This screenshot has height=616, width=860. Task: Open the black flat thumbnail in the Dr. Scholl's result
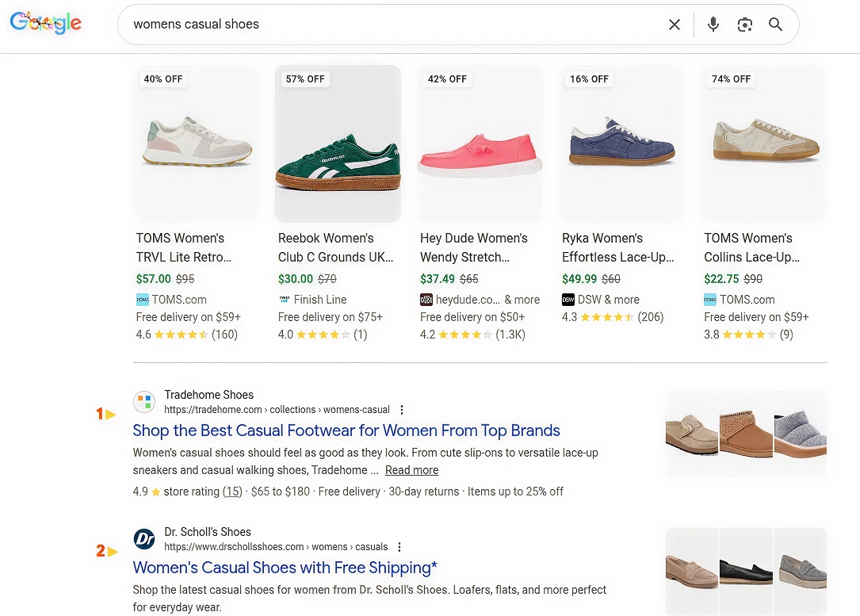(x=746, y=571)
